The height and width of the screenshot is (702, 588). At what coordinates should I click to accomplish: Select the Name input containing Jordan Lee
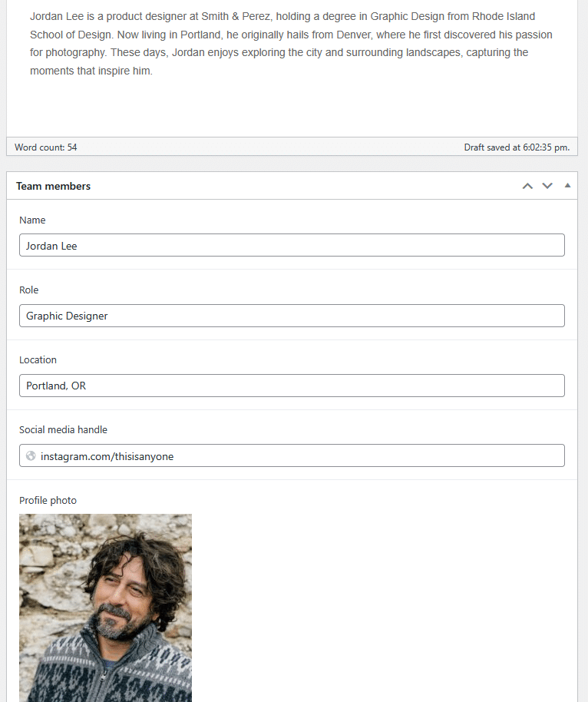(x=292, y=245)
